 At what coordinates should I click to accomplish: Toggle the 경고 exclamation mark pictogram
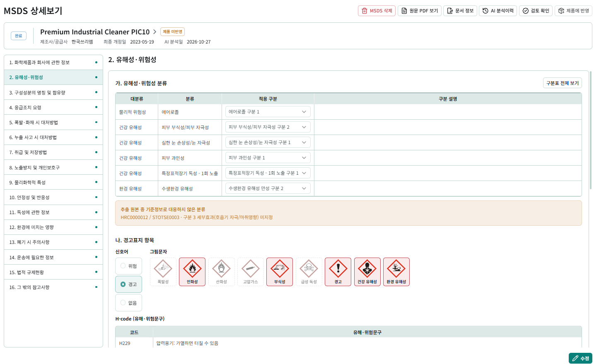(338, 272)
